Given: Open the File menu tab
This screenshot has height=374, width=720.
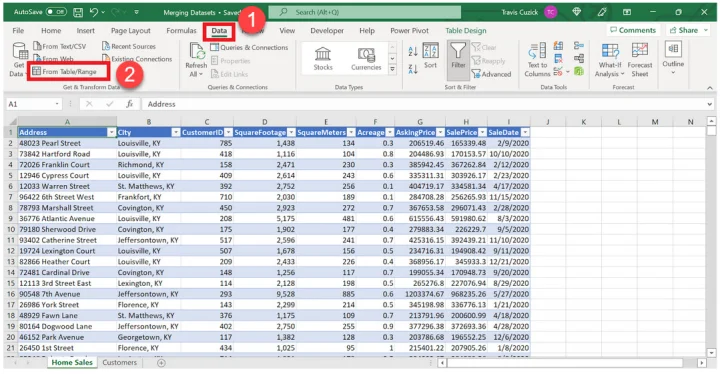Looking at the screenshot, I should pyautogui.click(x=18, y=30).
